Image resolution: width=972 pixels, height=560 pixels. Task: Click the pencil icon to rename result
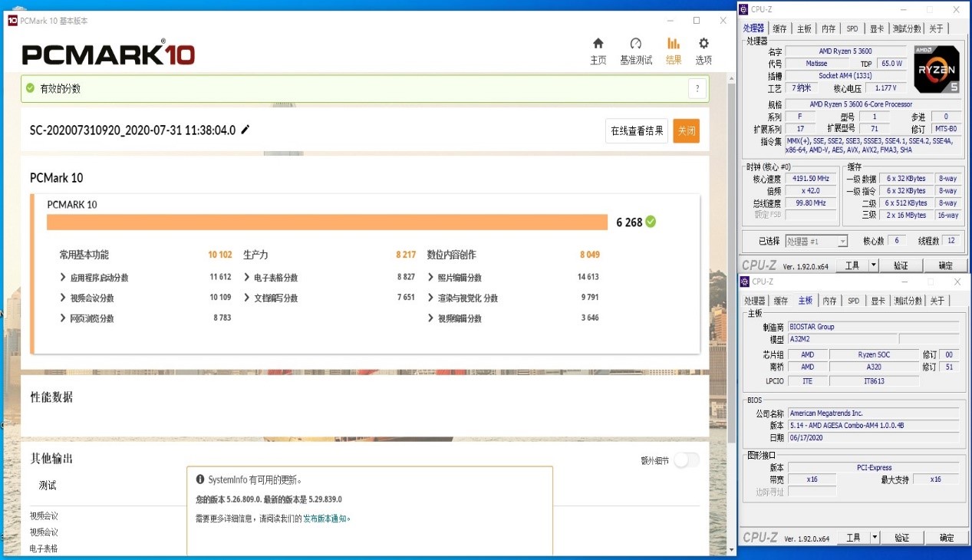coord(245,130)
